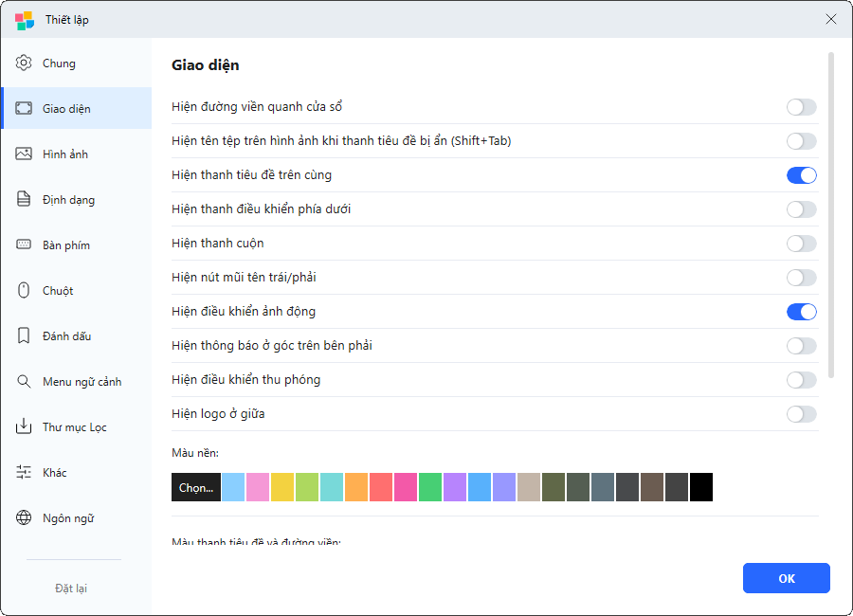Click the Menu ngữ cảnh magnifier icon

24,382
